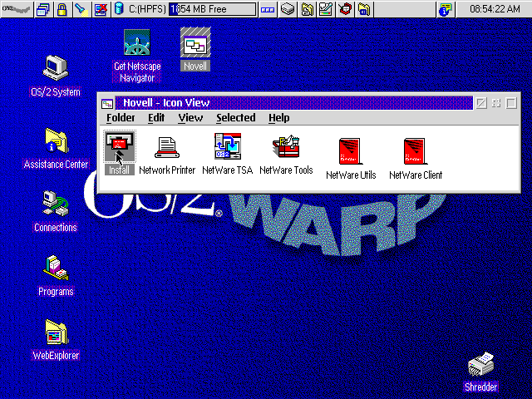Viewport: 532px width, 399px height.
Task: Open the Selected menu
Action: pyautogui.click(x=236, y=118)
